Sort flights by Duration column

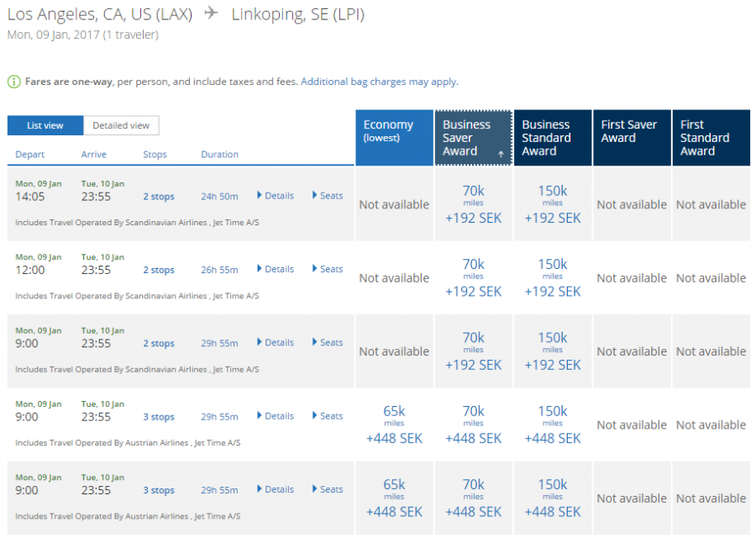pyautogui.click(x=219, y=155)
